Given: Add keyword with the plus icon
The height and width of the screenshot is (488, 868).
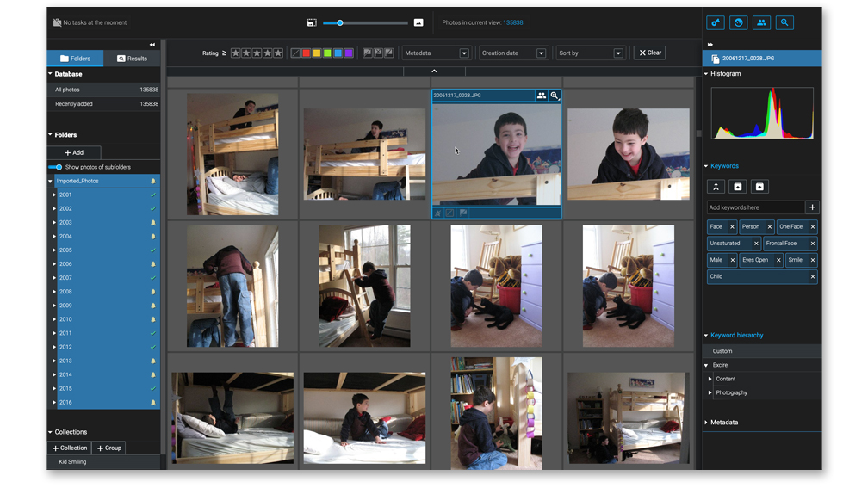Looking at the screenshot, I should [x=812, y=207].
